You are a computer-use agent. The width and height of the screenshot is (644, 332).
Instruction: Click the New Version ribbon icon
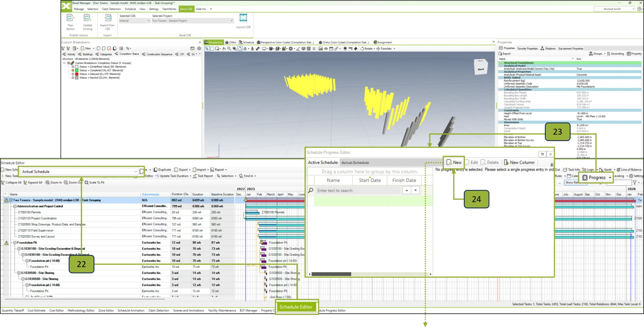click(70, 18)
